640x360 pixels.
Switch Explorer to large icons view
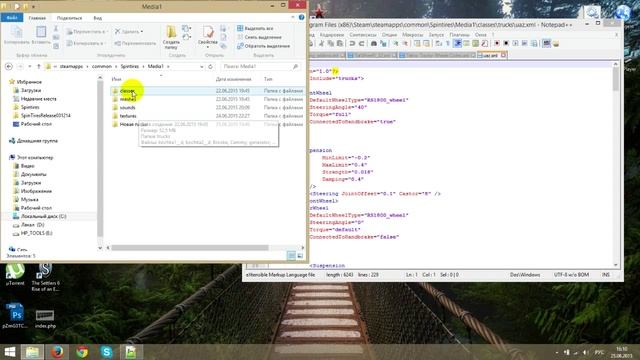coord(300,256)
